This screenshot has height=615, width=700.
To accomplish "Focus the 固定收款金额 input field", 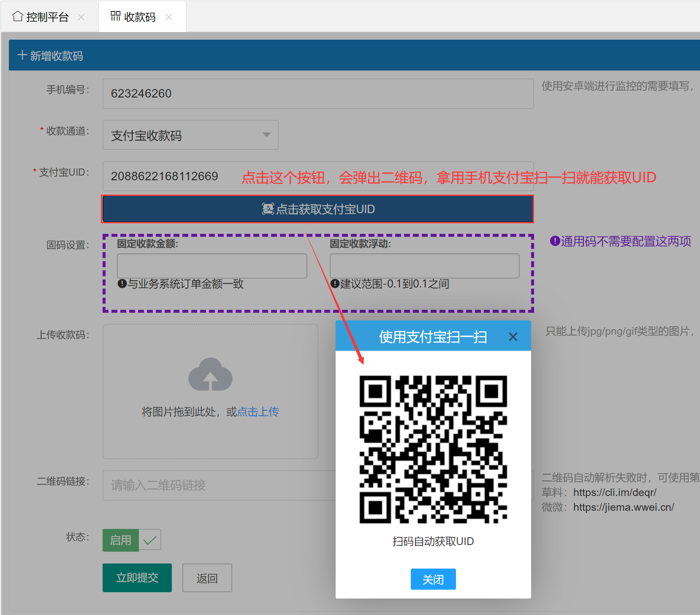I will click(x=212, y=266).
